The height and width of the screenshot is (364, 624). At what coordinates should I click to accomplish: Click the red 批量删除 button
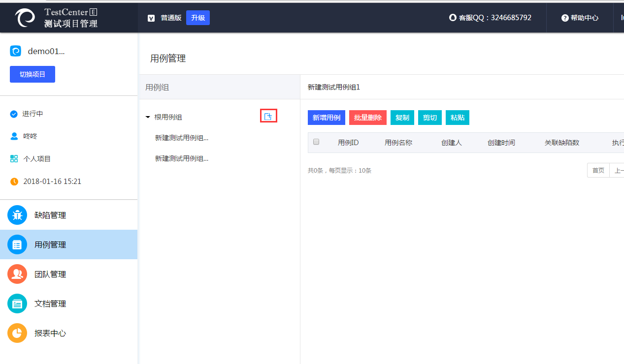coord(368,118)
